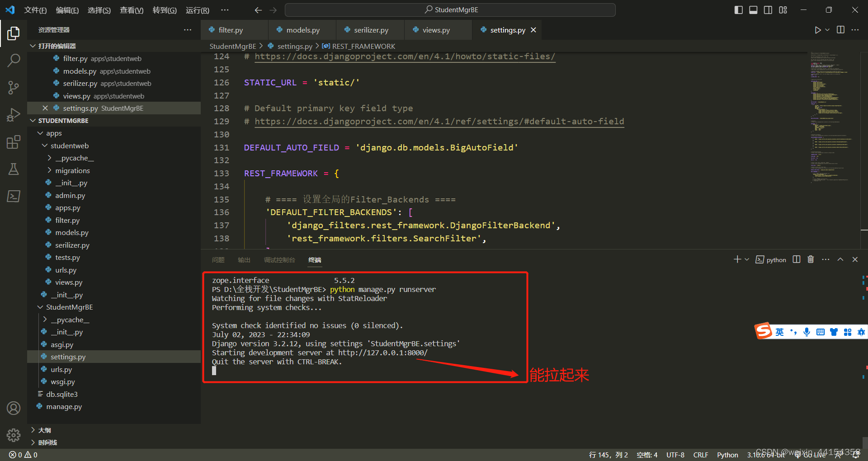Customize layout icon in title bar
The height and width of the screenshot is (461, 868).
pos(783,10)
